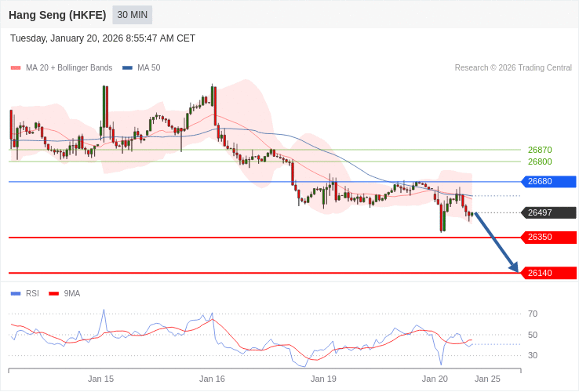Click the Jan 19 date axis label
The width and height of the screenshot is (579, 392).
tap(323, 379)
